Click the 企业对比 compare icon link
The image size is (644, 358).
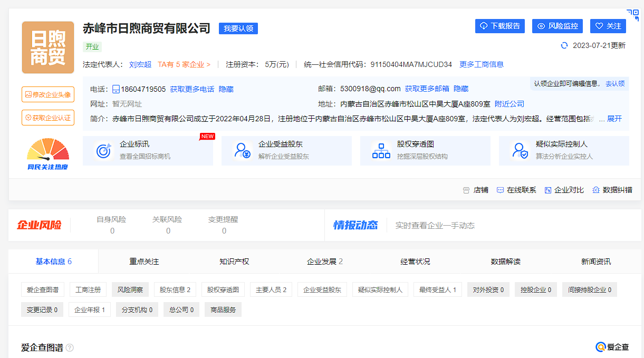(x=564, y=190)
